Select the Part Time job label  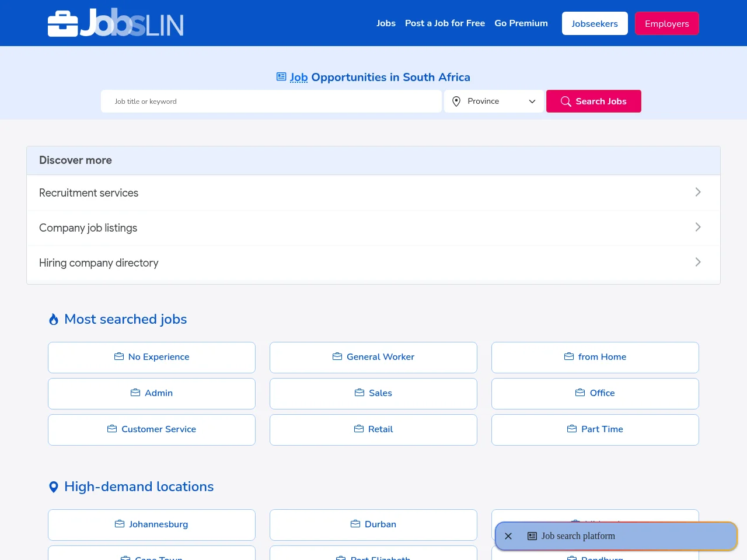point(602,429)
